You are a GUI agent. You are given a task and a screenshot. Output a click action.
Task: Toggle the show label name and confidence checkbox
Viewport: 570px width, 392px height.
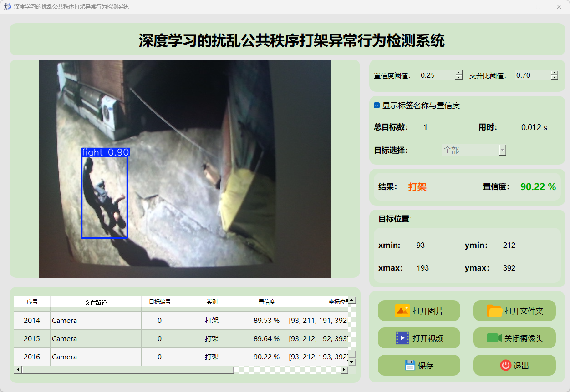(x=377, y=106)
